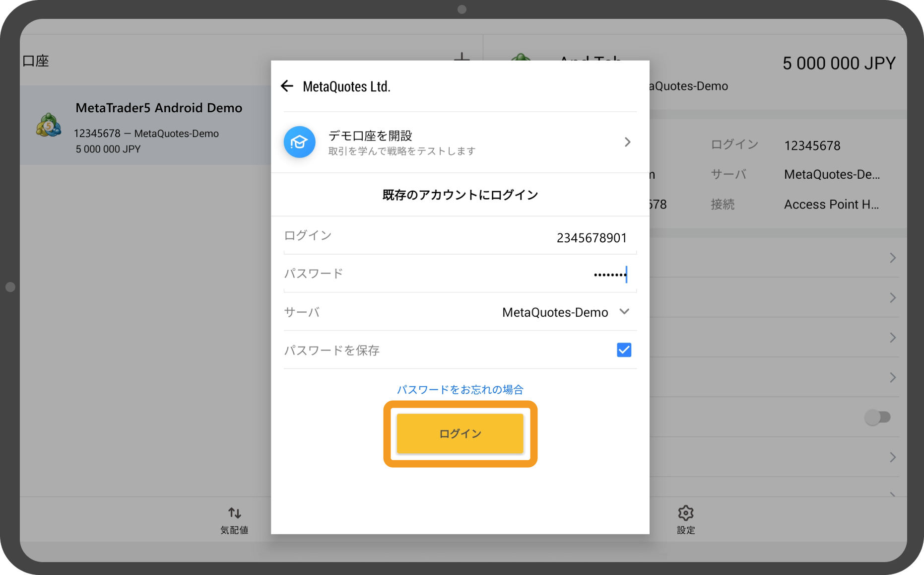This screenshot has height=575, width=924.
Task: Go back using the arrow beside MetaQuotes Ltd.
Action: point(287,86)
